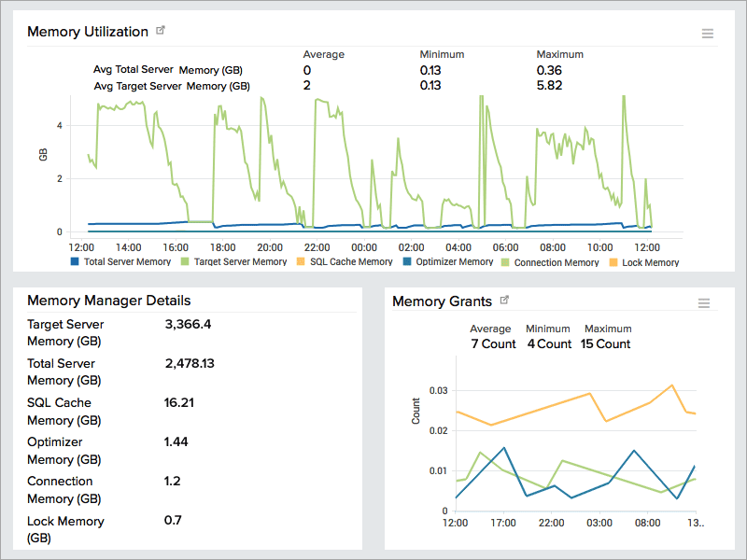747x560 pixels.
Task: Click the Average column header
Action: (323, 54)
